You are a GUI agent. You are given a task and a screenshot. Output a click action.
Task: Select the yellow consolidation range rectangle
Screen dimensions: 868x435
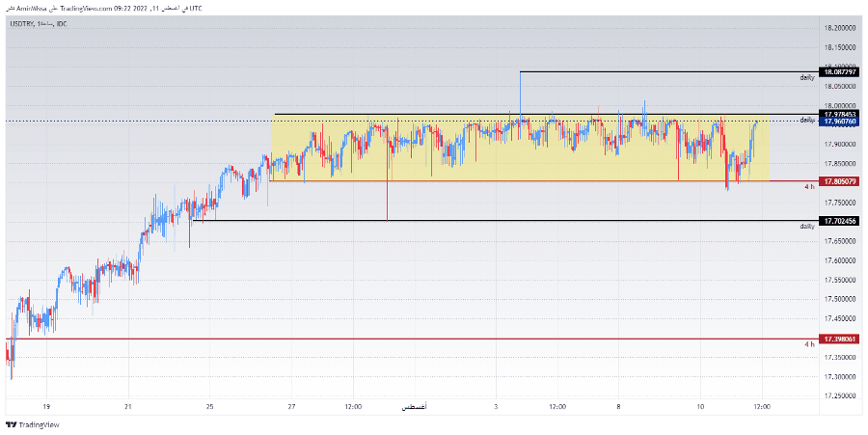coord(520,148)
